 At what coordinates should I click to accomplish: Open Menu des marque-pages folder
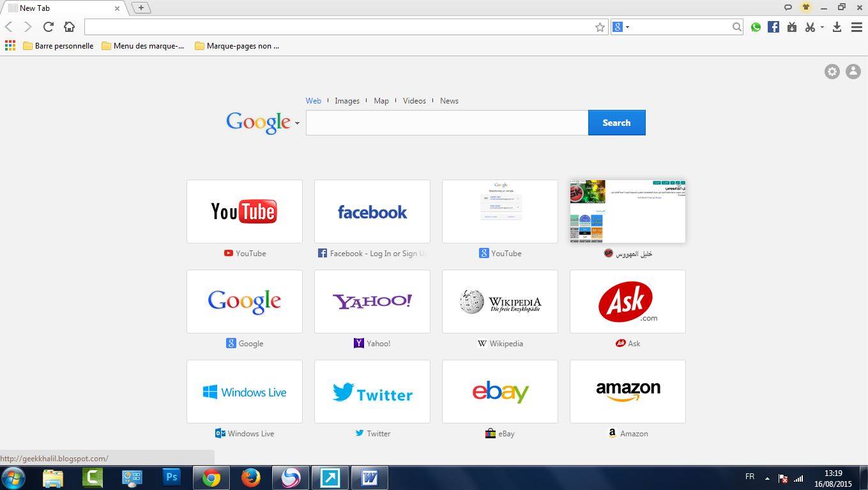click(x=143, y=45)
